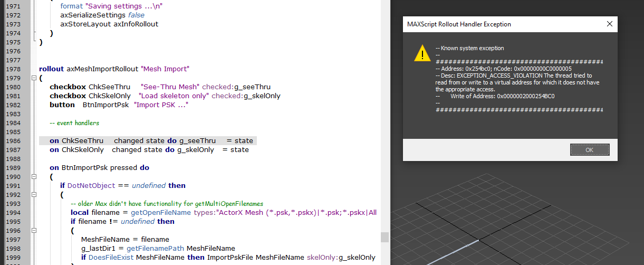
Task: Click 'on BtnImportPsk pressed do' line
Action: (x=100, y=168)
